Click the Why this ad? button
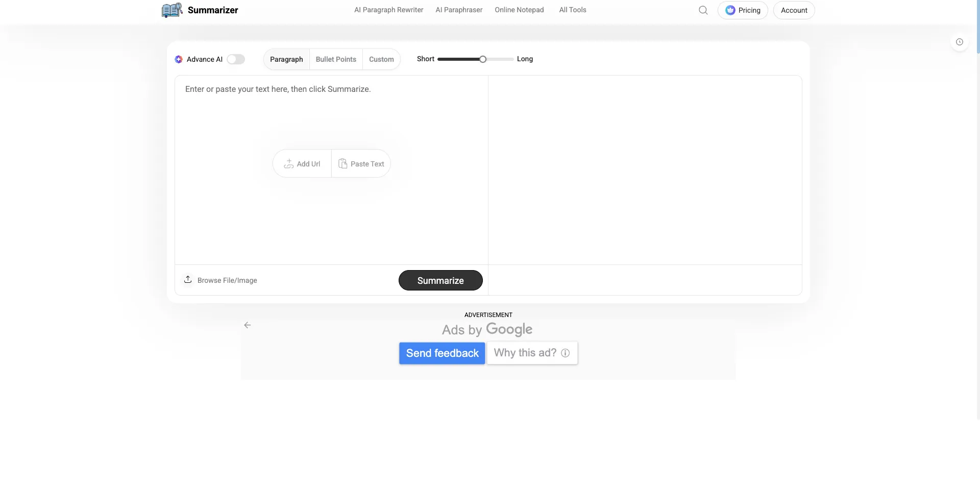Screen dimensions: 980x485 (532, 353)
